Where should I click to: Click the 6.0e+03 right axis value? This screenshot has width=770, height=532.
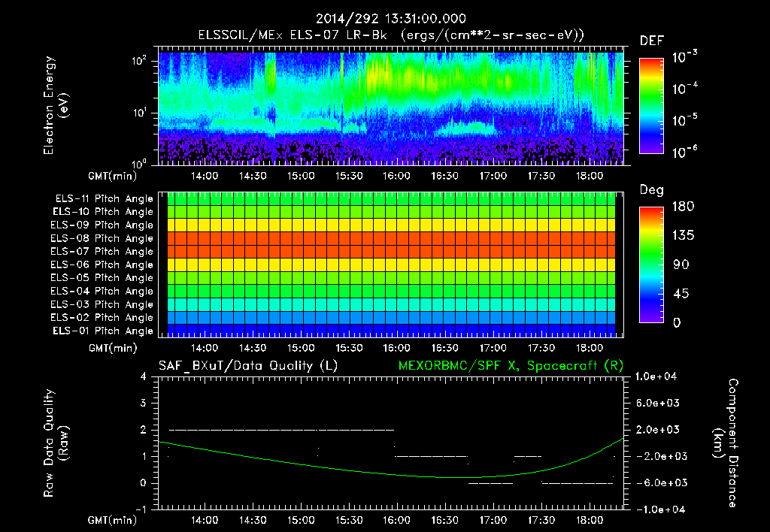pyautogui.click(x=658, y=403)
